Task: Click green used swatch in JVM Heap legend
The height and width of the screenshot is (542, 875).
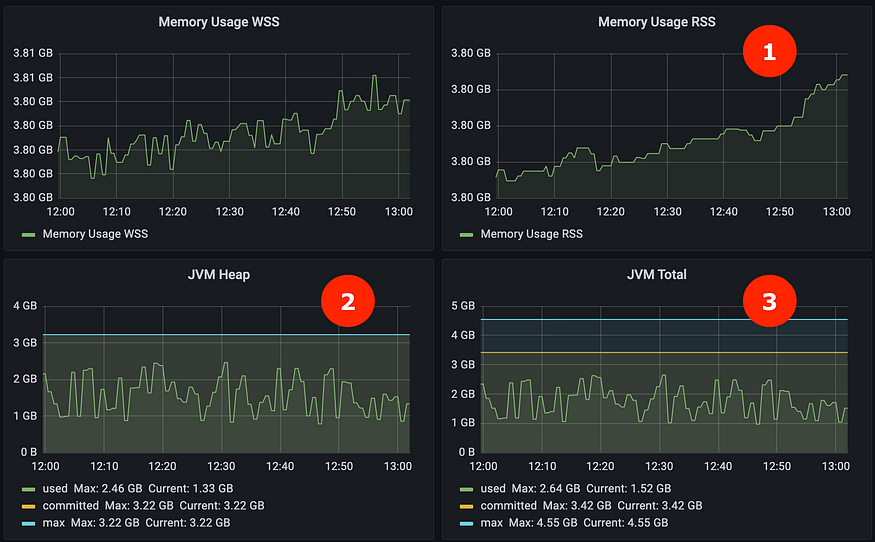Action: (28, 490)
